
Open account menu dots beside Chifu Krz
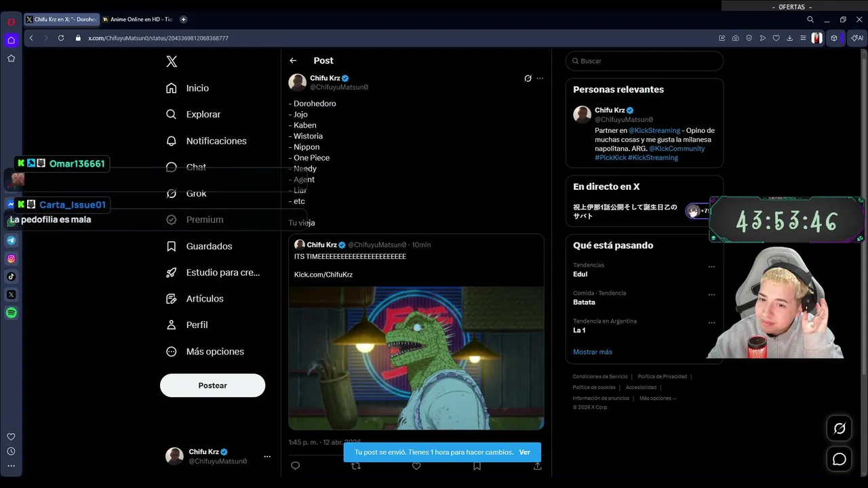click(267, 456)
